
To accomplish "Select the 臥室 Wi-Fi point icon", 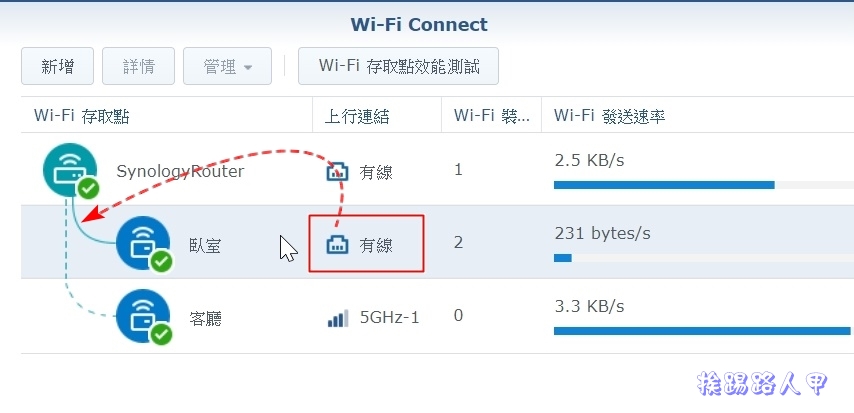I will click(143, 243).
